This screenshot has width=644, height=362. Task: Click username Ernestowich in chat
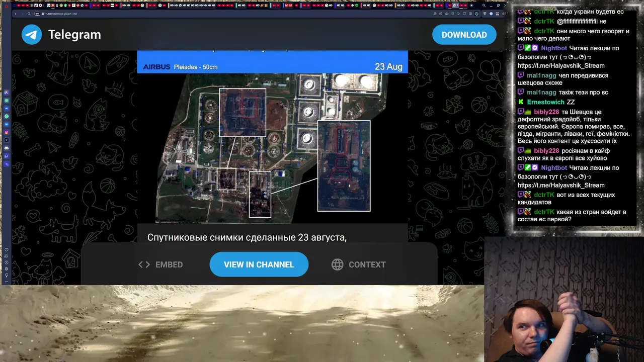(545, 102)
